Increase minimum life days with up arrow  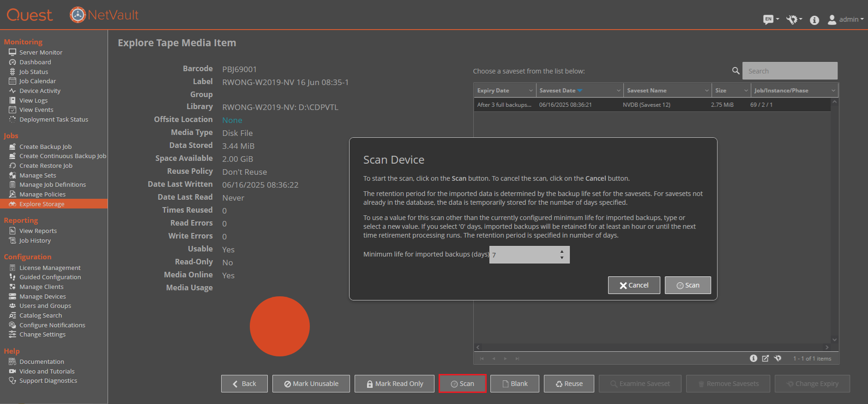click(x=562, y=251)
